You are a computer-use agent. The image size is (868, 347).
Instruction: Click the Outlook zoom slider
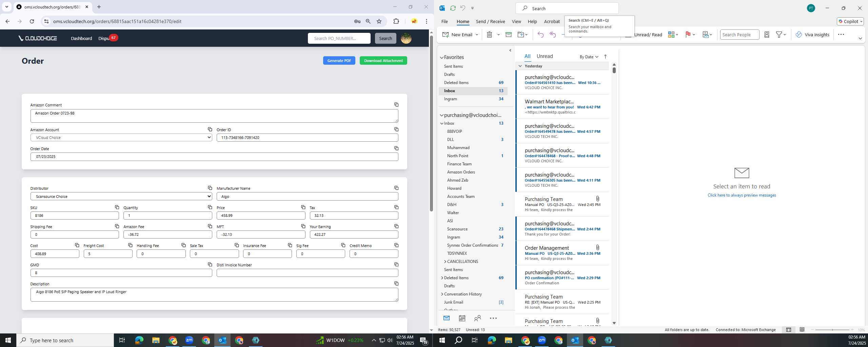(x=832, y=330)
